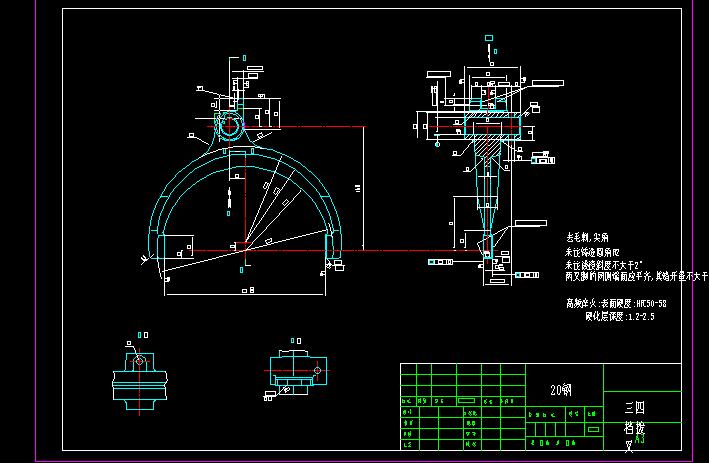Select the '去毛刺,尖角' technical note

point(587,237)
